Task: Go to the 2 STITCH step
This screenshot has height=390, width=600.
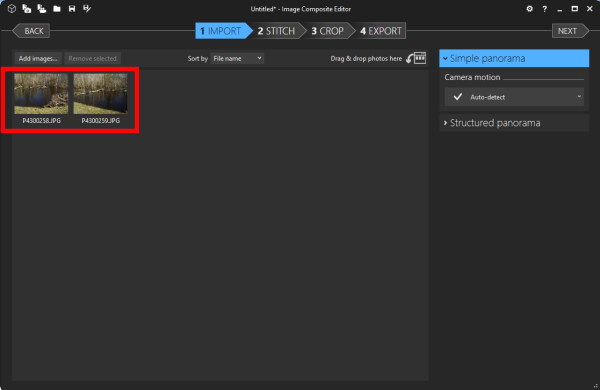Action: point(276,31)
